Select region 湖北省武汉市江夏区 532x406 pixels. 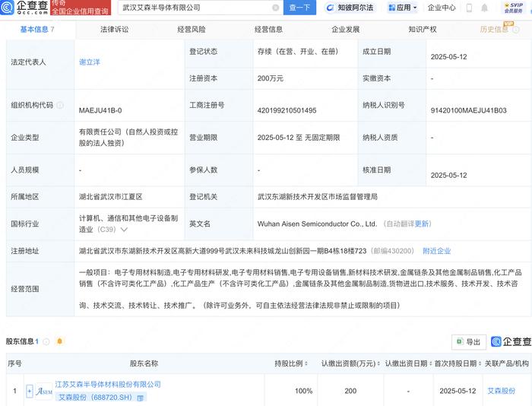(111, 197)
